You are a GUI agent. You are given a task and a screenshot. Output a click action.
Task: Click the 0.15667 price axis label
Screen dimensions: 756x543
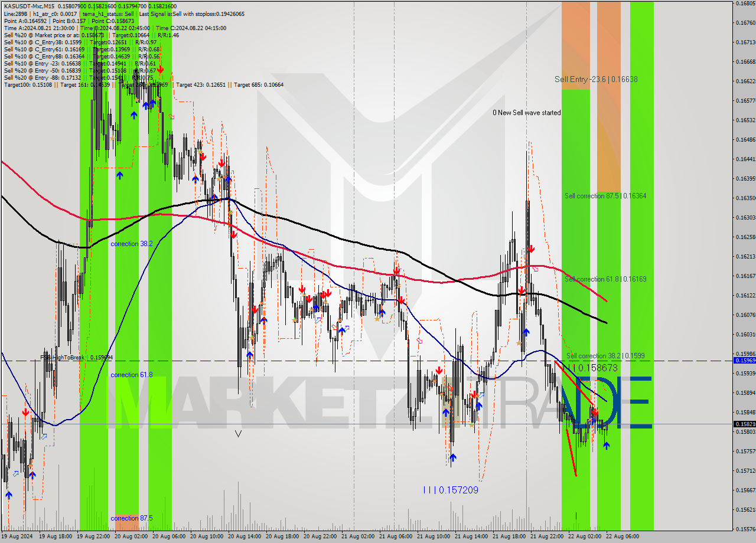tap(745, 490)
